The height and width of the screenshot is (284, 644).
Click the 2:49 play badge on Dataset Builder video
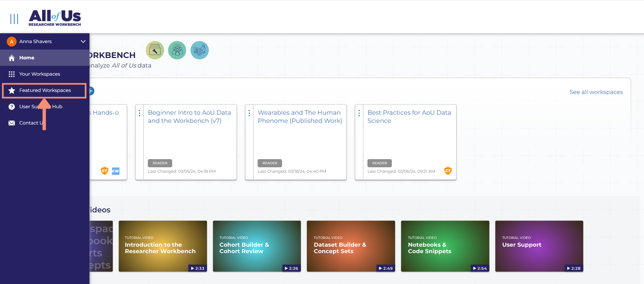[x=386, y=268]
